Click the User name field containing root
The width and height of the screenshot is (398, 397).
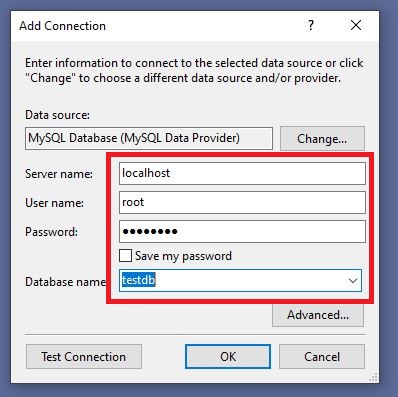pos(242,202)
